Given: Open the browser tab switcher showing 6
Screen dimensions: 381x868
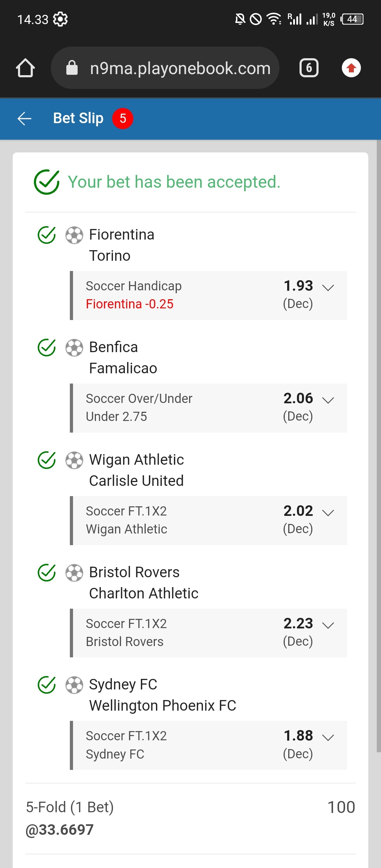Looking at the screenshot, I should [309, 68].
